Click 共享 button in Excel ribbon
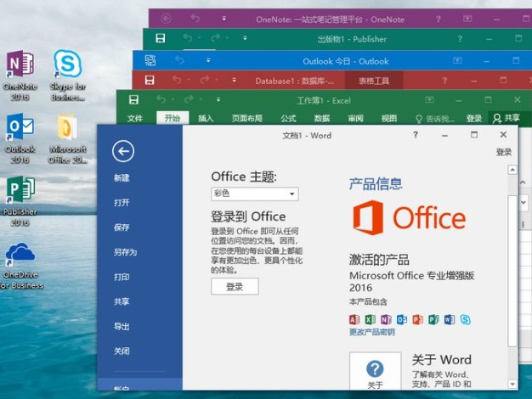532x399 pixels. [507, 118]
